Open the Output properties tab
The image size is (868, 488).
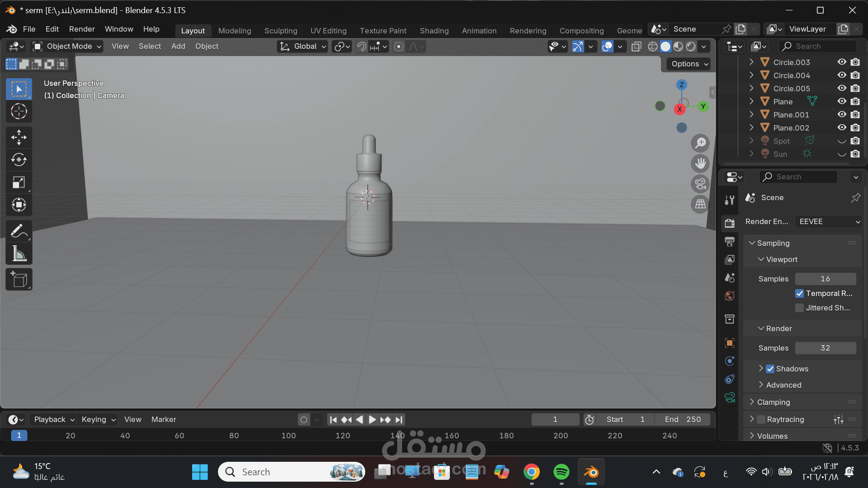(729, 242)
